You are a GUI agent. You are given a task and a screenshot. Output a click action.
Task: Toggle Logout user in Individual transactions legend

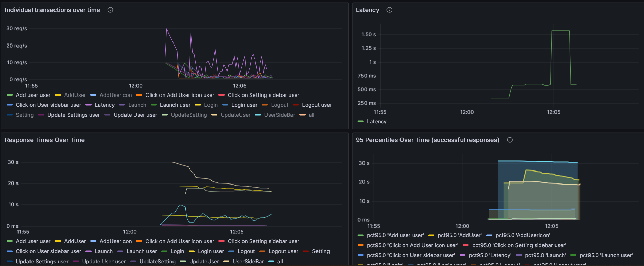coord(317,105)
